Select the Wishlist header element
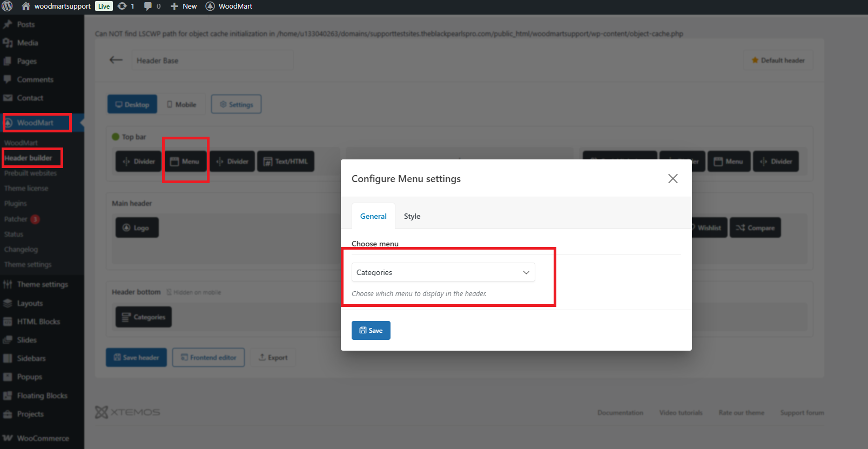The height and width of the screenshot is (449, 868). point(709,227)
